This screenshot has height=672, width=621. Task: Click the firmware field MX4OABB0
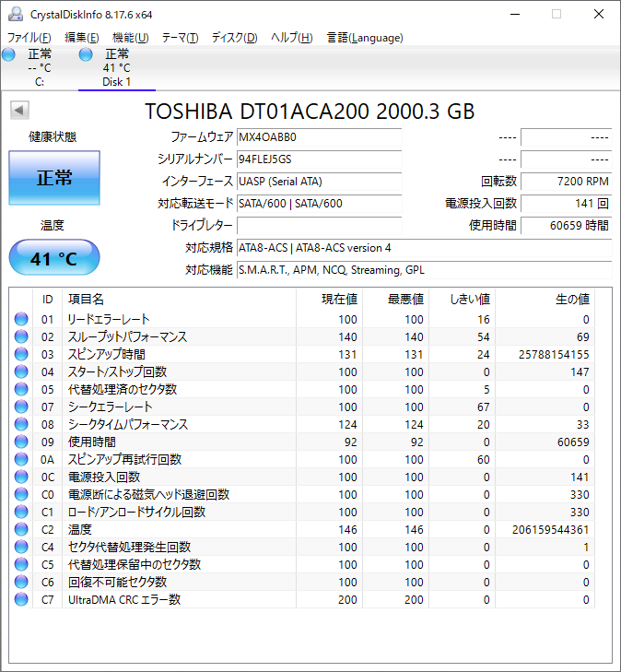tap(320, 137)
